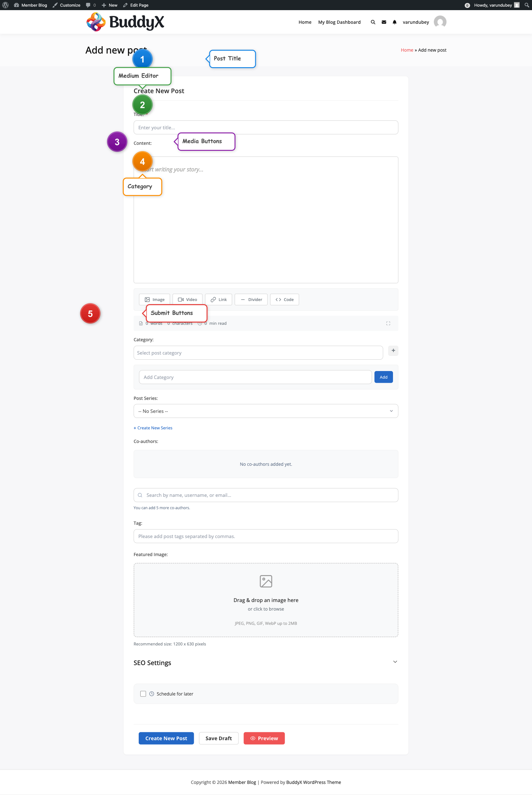The height and width of the screenshot is (795, 532).
Task: Click + Create New Series link
Action: (153, 428)
